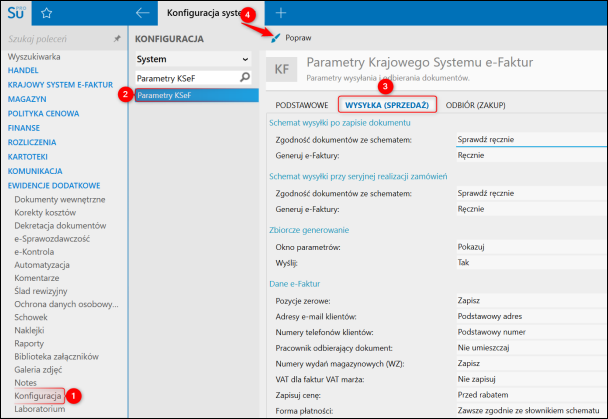608x419 pixels.
Task: Open the HANDEL module
Action: (x=23, y=71)
